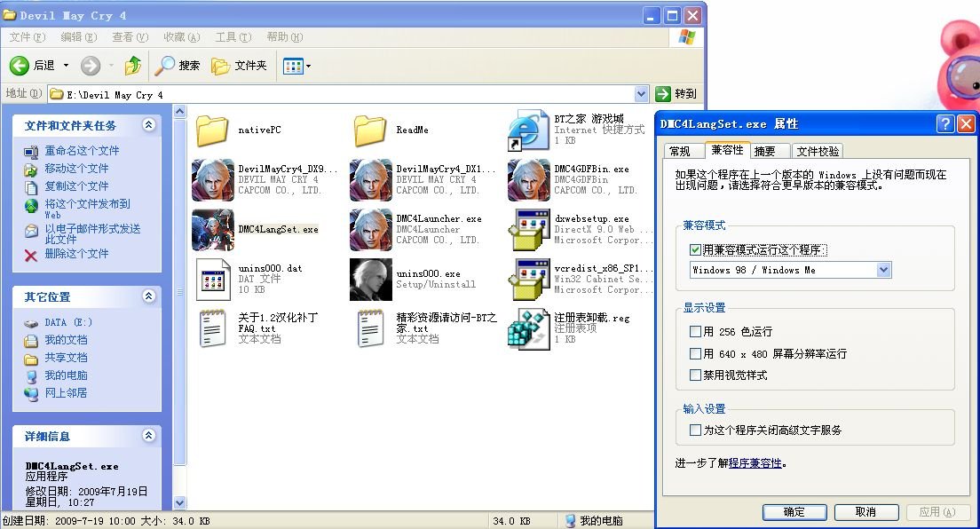
Task: Enable the 用 256 色运行 checkbox
Action: 696,331
